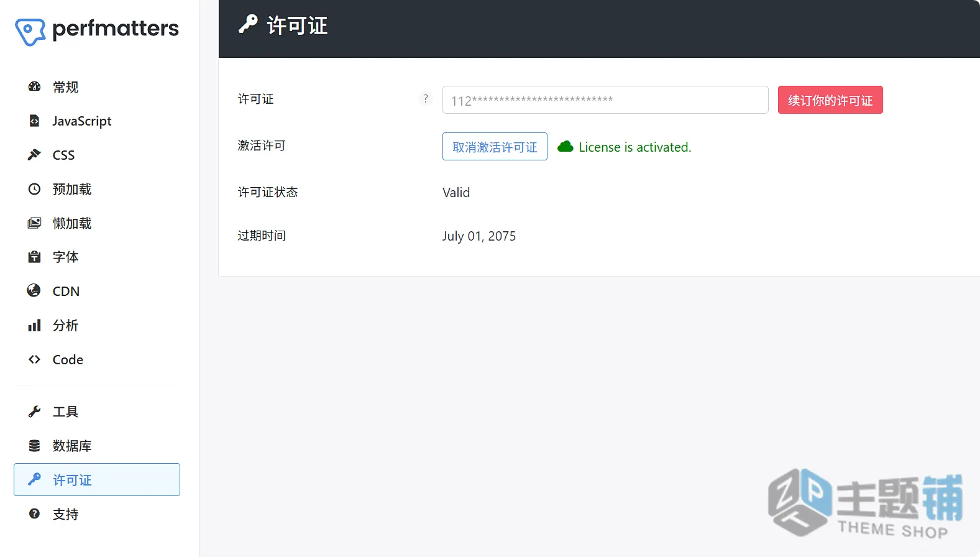Click the 续订你的许可证 button
The width and height of the screenshot is (980, 557).
point(830,100)
